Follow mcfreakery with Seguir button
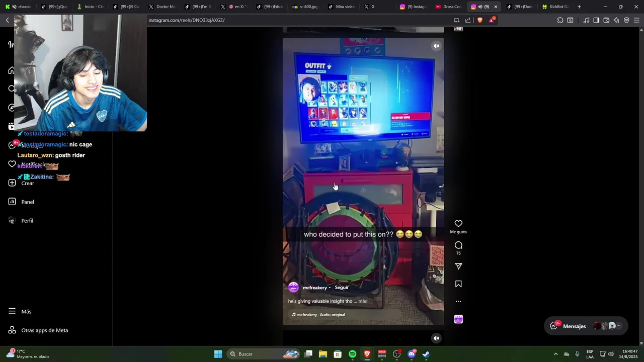644x362 pixels. point(342,288)
